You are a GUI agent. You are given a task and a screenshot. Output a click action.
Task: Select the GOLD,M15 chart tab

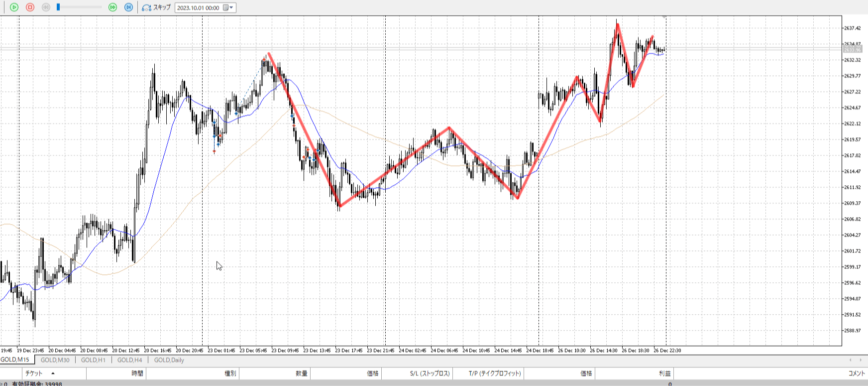point(15,360)
